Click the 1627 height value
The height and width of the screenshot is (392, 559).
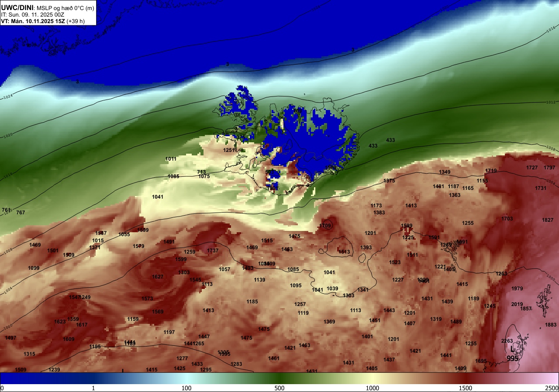(x=158, y=277)
